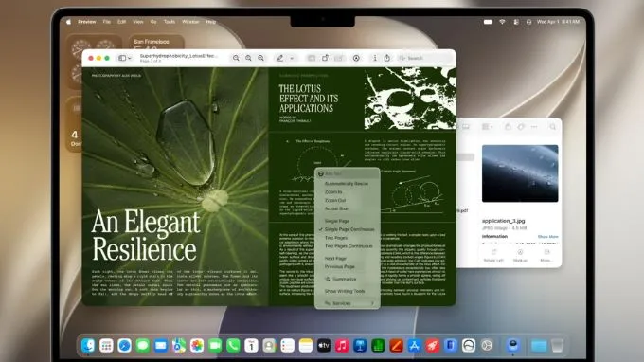The width and height of the screenshot is (644, 362).
Task: Open Apple TV from the Dock
Action: (x=324, y=346)
